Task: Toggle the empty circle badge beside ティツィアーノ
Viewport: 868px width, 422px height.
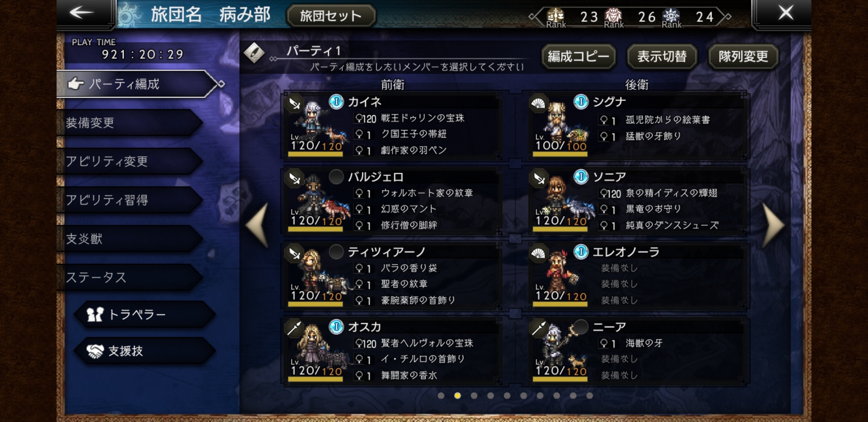Action: click(336, 252)
